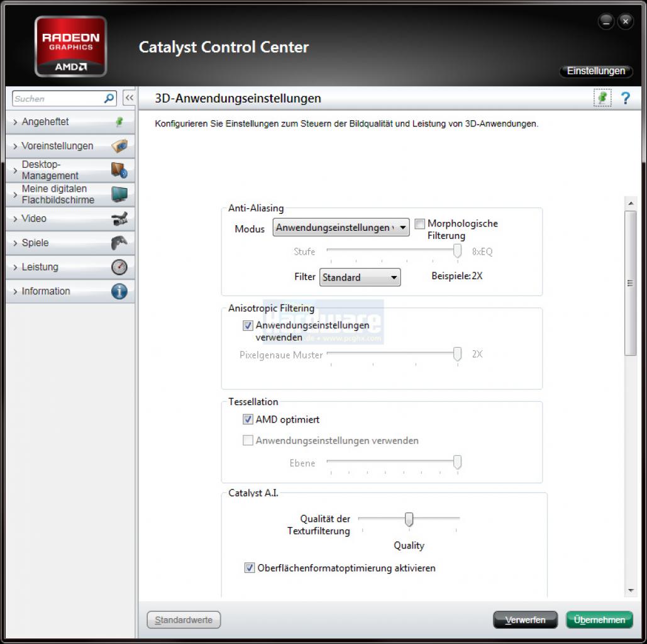
Task: Click the Tessellation Ebene slider handle
Action: pos(457,462)
